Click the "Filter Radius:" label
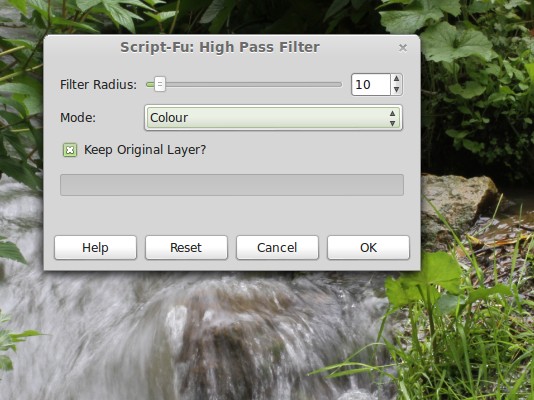 pyautogui.click(x=98, y=84)
